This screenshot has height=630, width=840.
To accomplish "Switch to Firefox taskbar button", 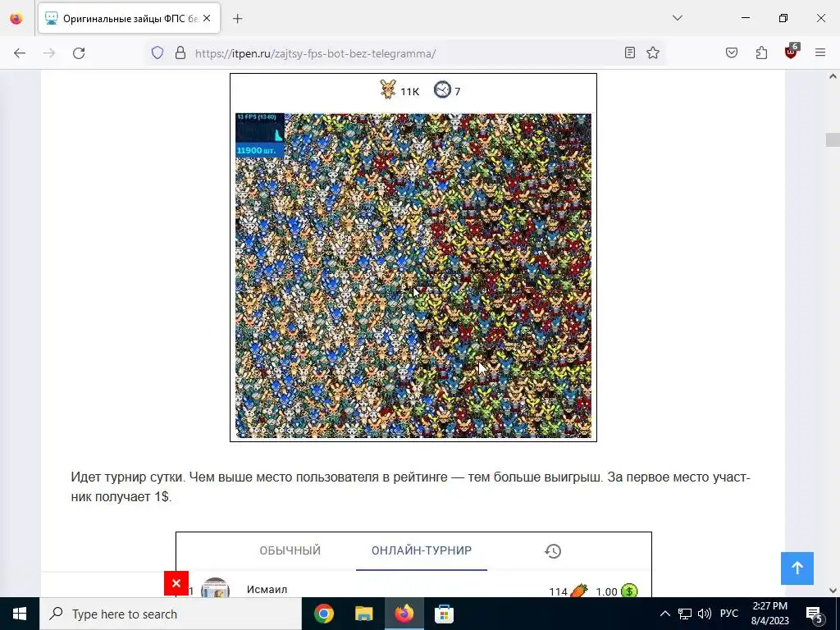I will point(404,614).
